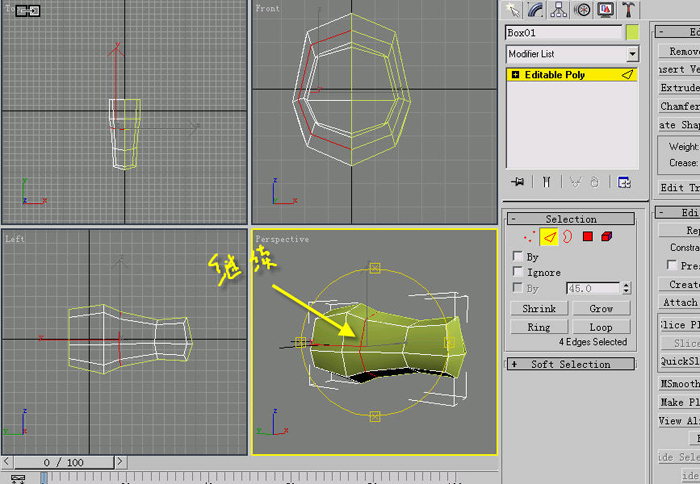The height and width of the screenshot is (484, 700).
Task: Click the Edit Tri button
Action: 679,188
